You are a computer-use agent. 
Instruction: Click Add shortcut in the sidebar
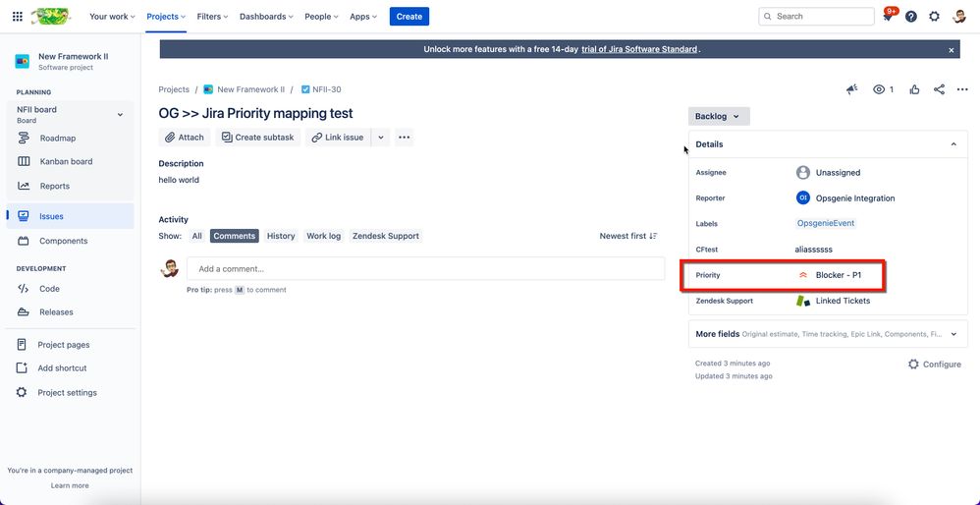[62, 368]
